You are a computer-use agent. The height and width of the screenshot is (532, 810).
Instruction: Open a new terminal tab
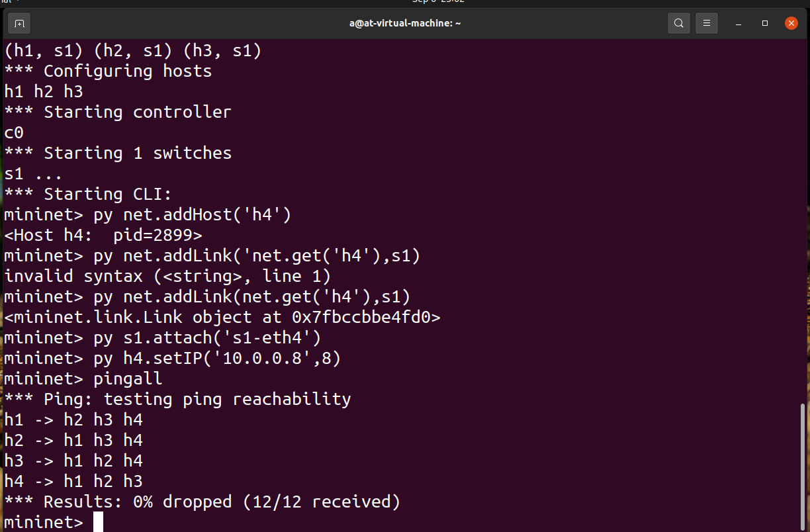click(19, 23)
